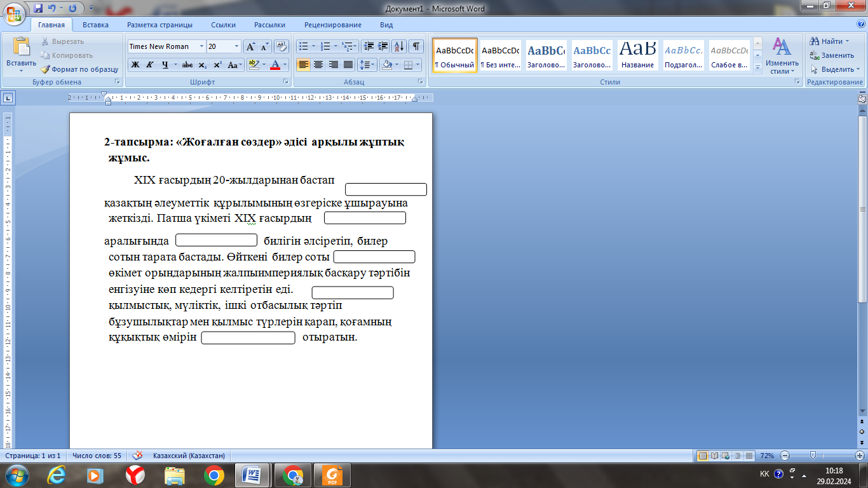Clear formatting with the eraser icon
868x488 pixels.
coord(282,46)
